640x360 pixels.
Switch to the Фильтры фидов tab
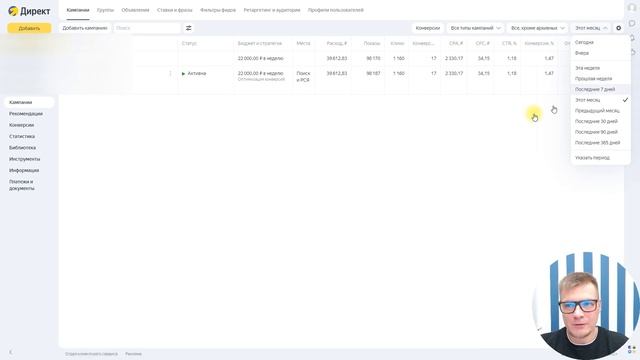coord(218,10)
